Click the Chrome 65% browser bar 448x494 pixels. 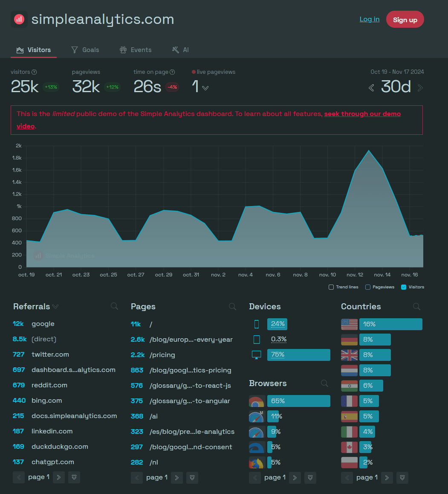point(298,401)
